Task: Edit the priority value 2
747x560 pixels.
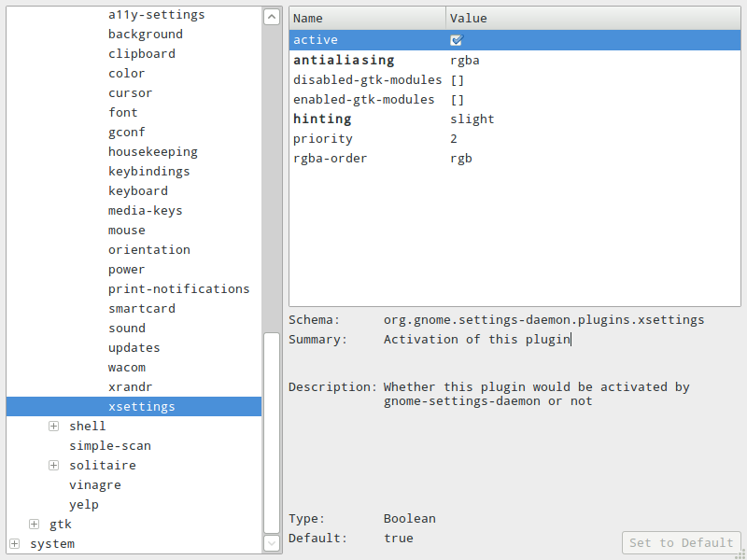Action: (x=454, y=139)
